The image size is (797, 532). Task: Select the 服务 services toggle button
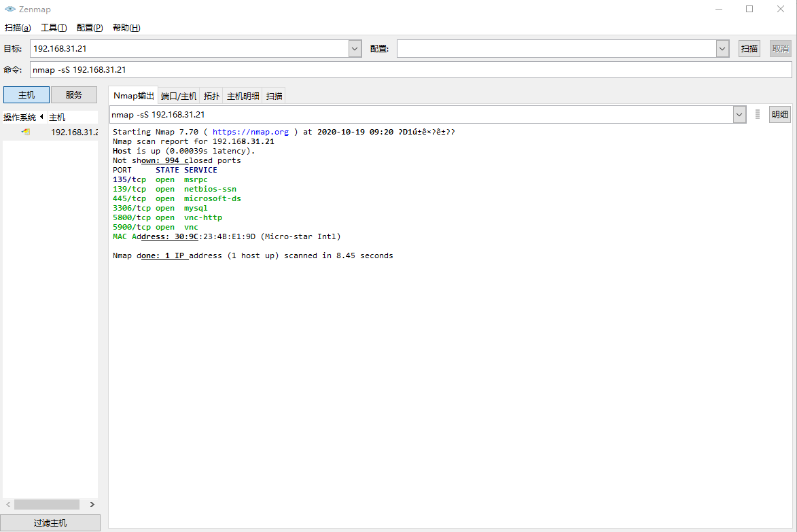tap(73, 95)
